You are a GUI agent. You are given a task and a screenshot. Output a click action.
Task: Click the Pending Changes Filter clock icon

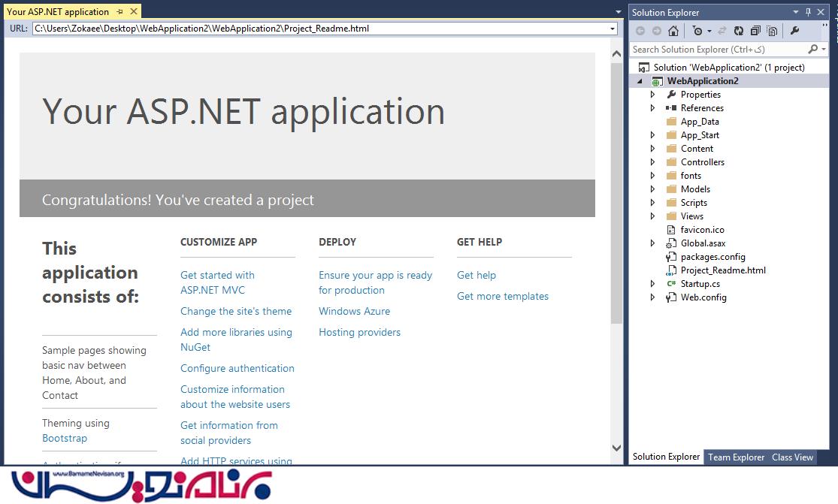tap(698, 31)
